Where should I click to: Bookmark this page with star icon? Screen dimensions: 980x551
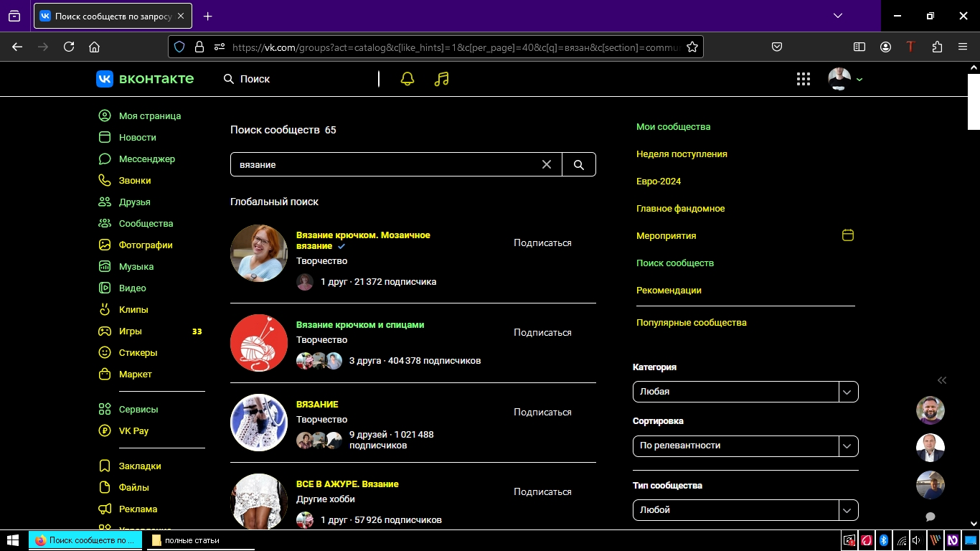click(692, 47)
